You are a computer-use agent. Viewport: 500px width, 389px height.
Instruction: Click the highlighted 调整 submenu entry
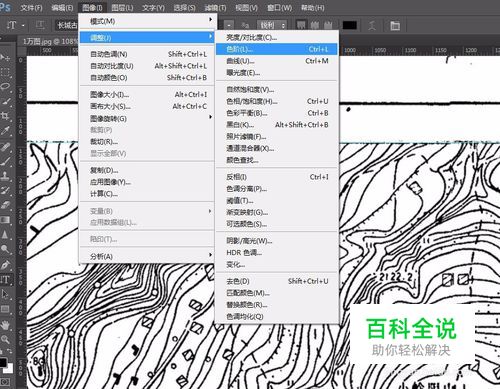click(147, 37)
